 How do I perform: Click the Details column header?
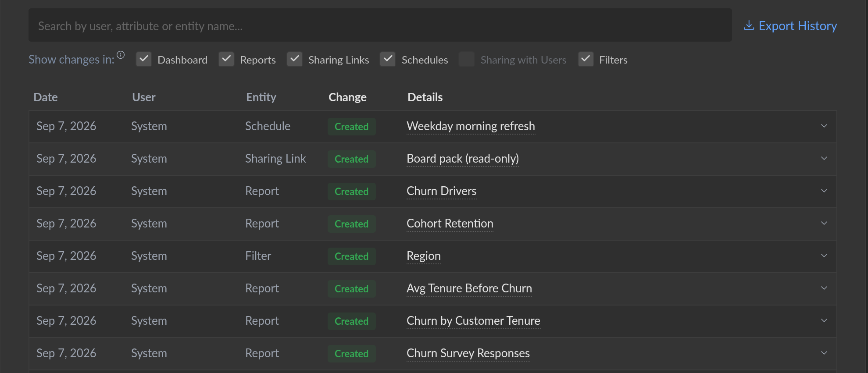(425, 97)
